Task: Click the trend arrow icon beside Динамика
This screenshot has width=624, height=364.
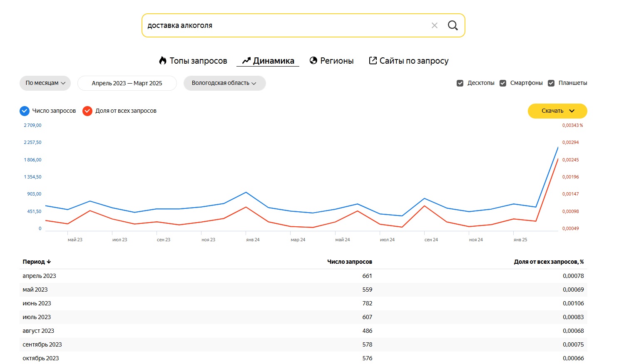Action: click(x=246, y=61)
